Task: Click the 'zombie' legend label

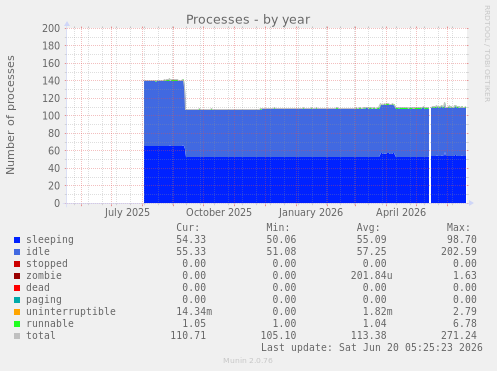Action: 44,275
